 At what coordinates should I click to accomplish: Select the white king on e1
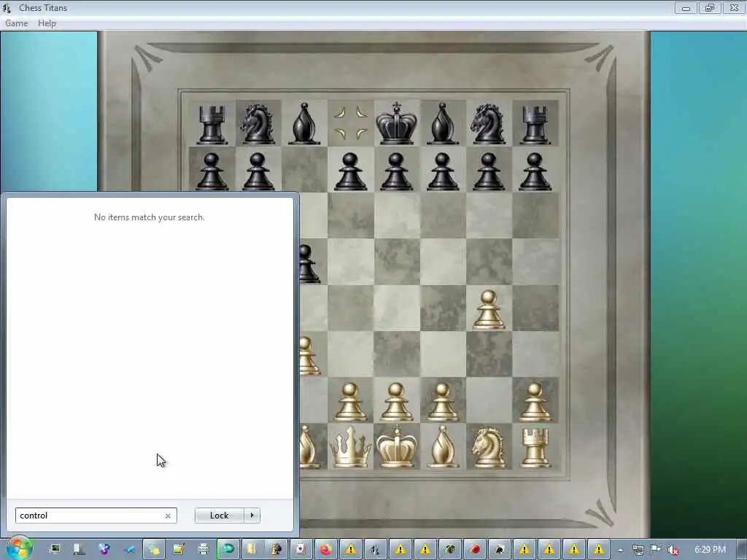(396, 447)
